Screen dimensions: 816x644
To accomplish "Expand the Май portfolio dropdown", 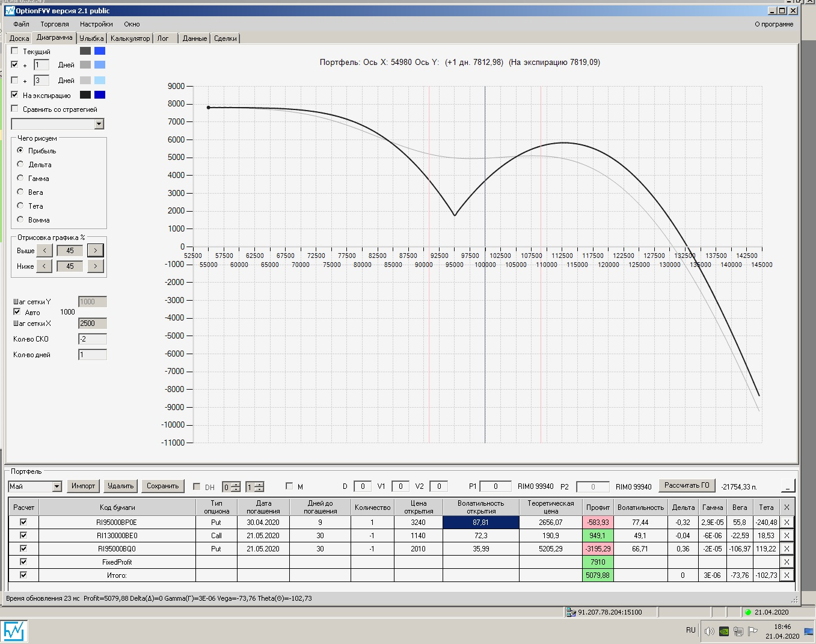I will tap(57, 486).
